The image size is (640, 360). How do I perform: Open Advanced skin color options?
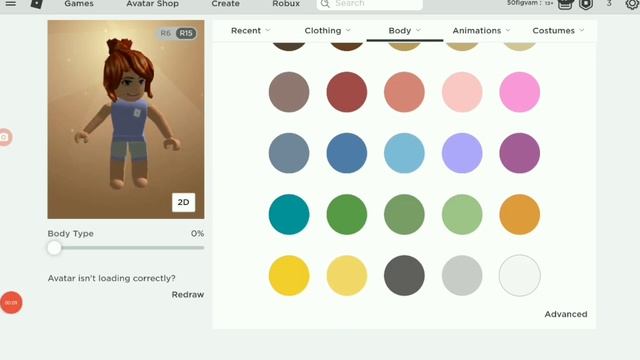566,314
